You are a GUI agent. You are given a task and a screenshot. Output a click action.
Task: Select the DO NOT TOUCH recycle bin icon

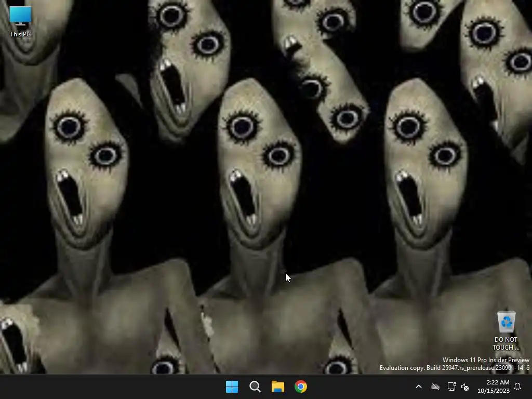tap(506, 330)
